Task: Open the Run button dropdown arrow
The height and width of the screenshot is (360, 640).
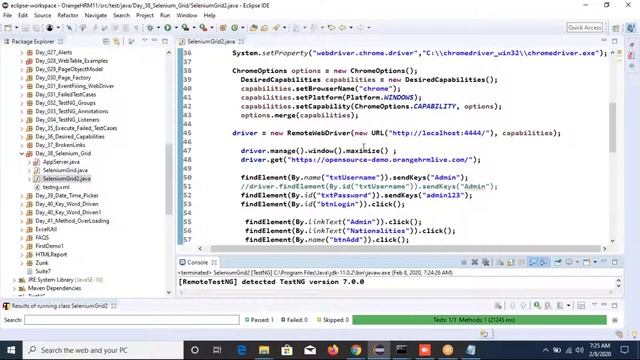Action: tap(176, 27)
